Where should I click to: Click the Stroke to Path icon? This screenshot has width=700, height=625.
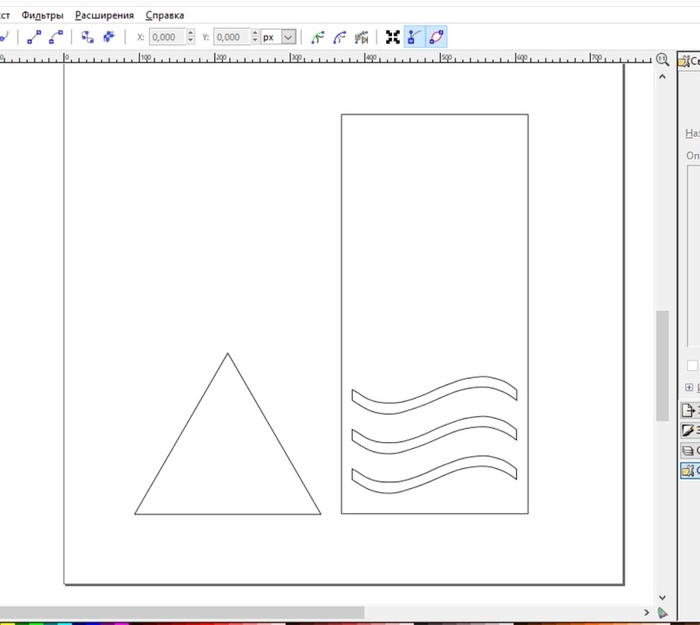[x=108, y=37]
